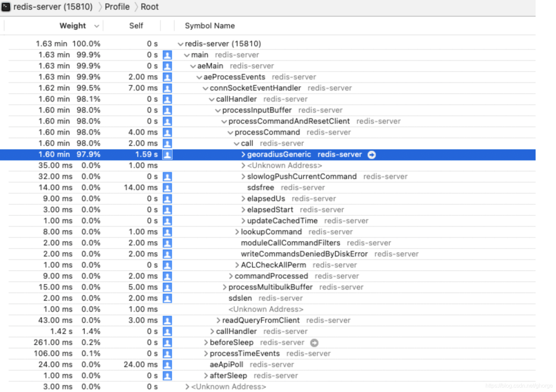Open the redis-server (15810) breadcrumb
Screen dimensions: 556x392
tap(53, 7)
